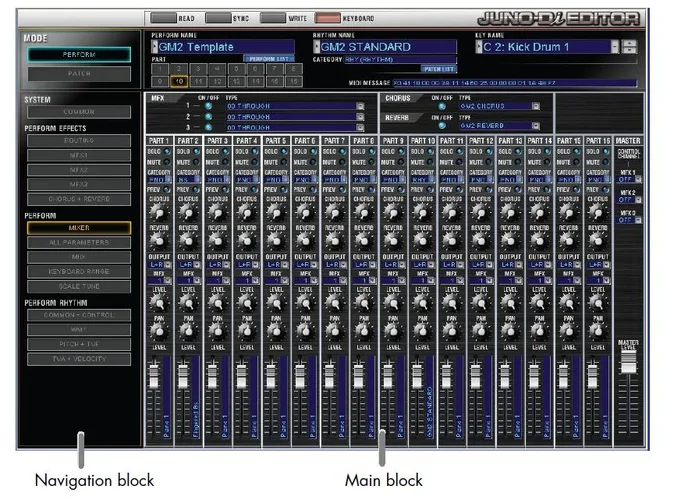Open the PERFORM LIST

click(x=269, y=58)
